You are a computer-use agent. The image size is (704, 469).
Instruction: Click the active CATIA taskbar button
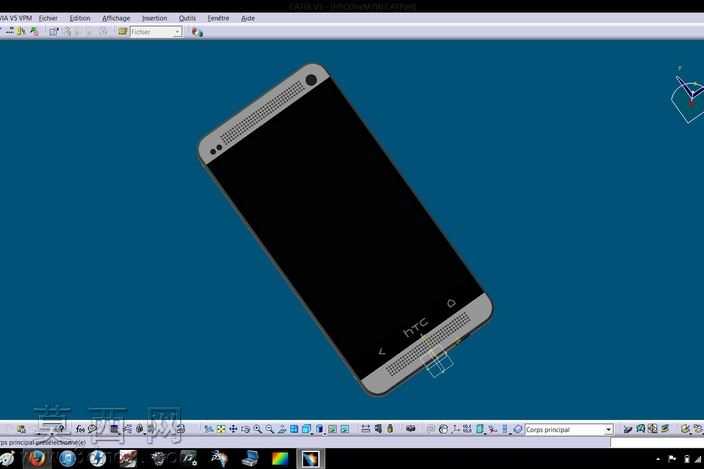pos(311,459)
